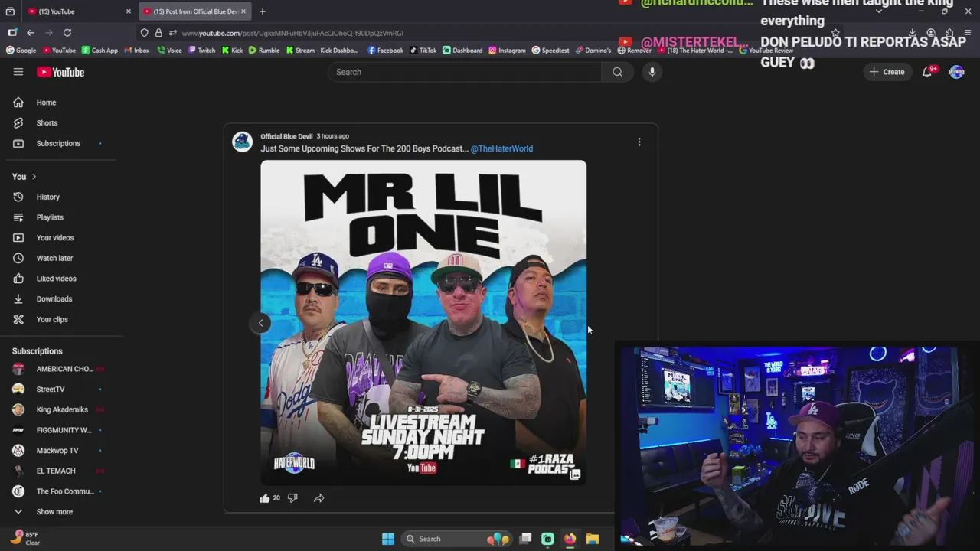The image size is (980, 551).
Task: Click the search magnifier button
Action: [x=617, y=72]
